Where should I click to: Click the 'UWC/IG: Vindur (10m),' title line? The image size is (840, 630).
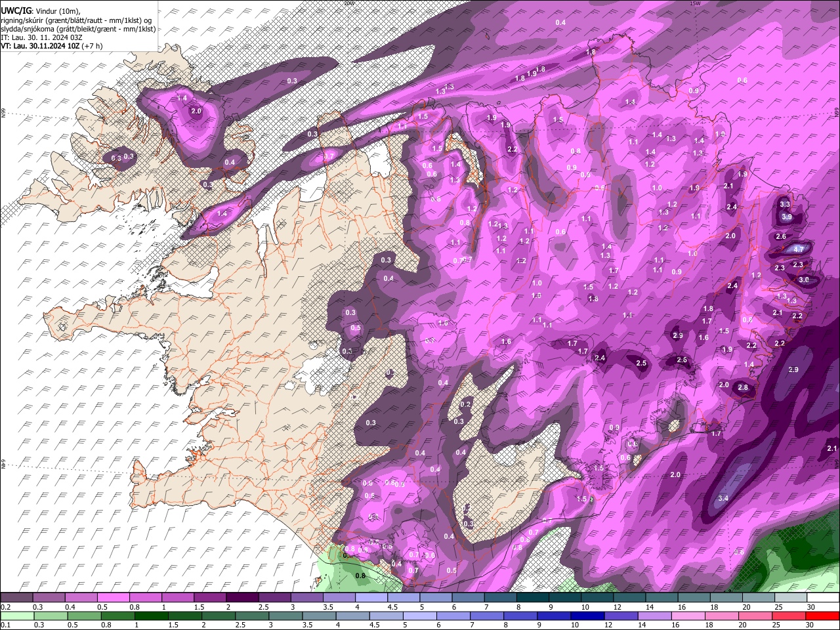pos(41,11)
